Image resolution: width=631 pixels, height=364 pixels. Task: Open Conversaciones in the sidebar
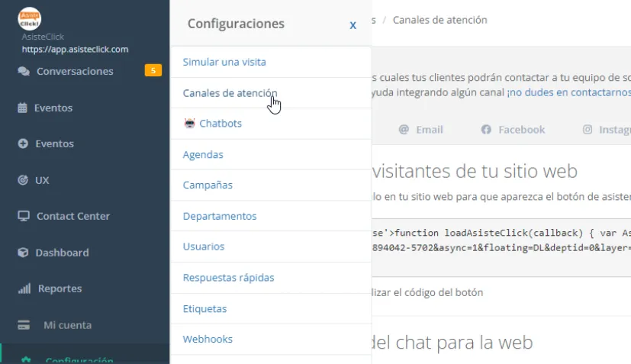75,71
